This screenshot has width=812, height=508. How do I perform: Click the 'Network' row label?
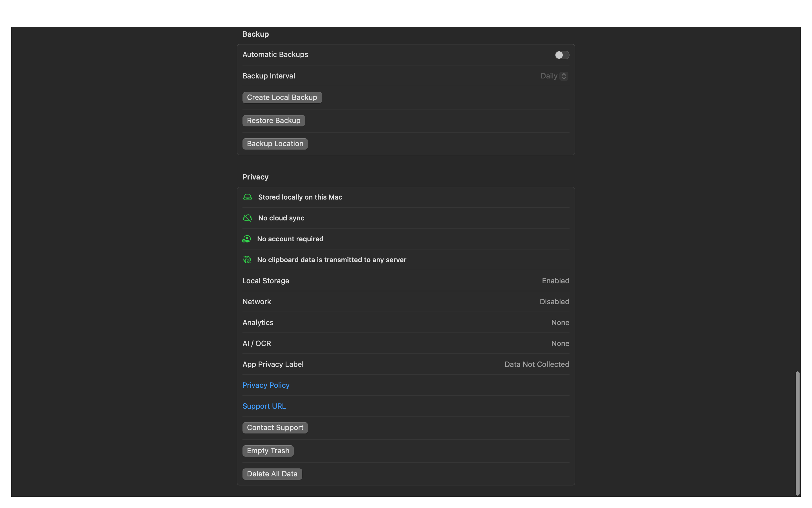click(257, 302)
